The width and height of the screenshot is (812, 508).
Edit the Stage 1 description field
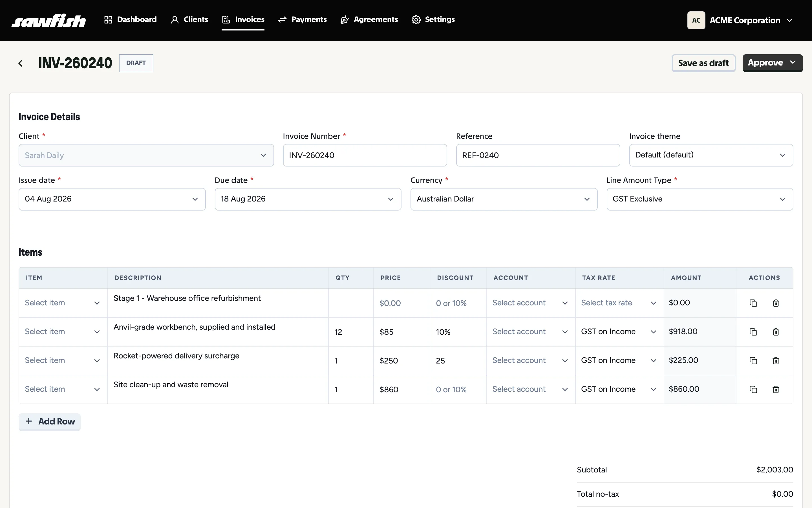(x=218, y=303)
